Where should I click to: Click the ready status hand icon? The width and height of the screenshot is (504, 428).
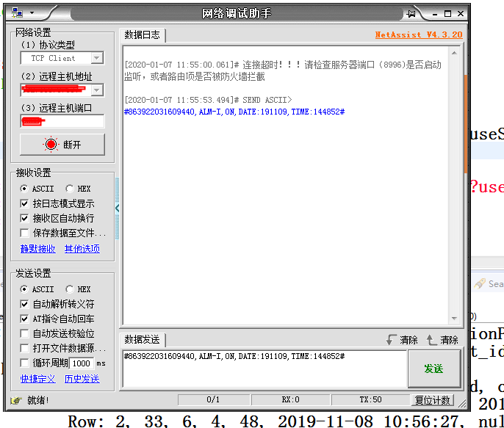tap(16, 400)
